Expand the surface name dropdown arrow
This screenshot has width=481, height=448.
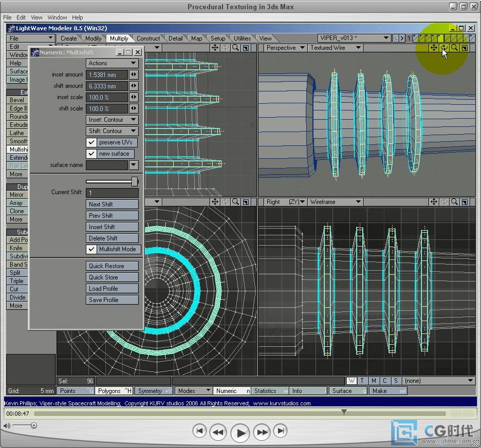(x=134, y=165)
